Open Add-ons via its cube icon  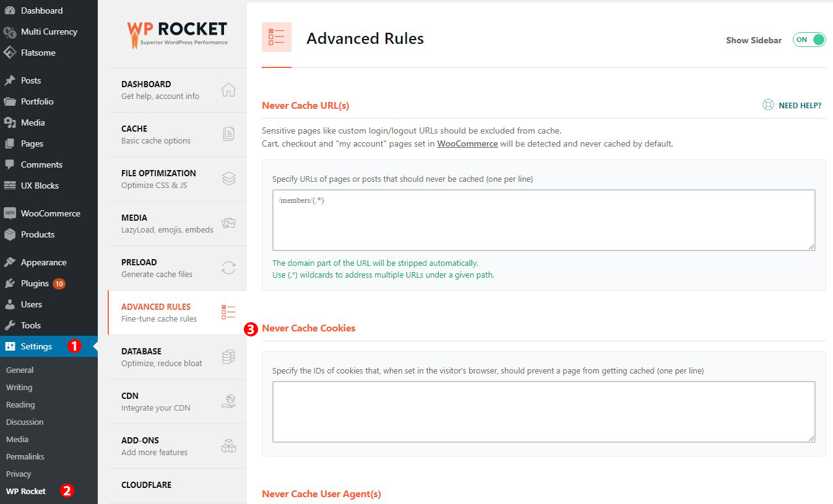tap(228, 446)
